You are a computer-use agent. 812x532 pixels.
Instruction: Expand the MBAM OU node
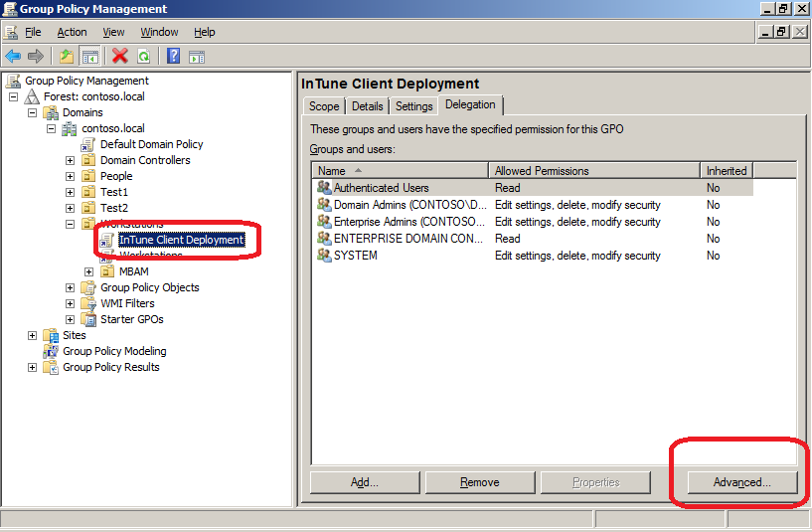pyautogui.click(x=88, y=271)
